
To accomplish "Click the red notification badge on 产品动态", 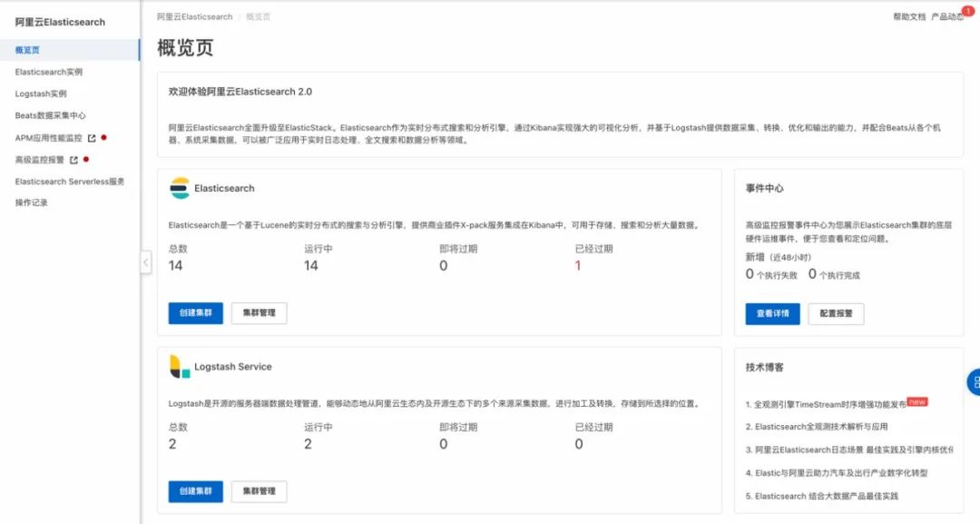I will tap(968, 11).
